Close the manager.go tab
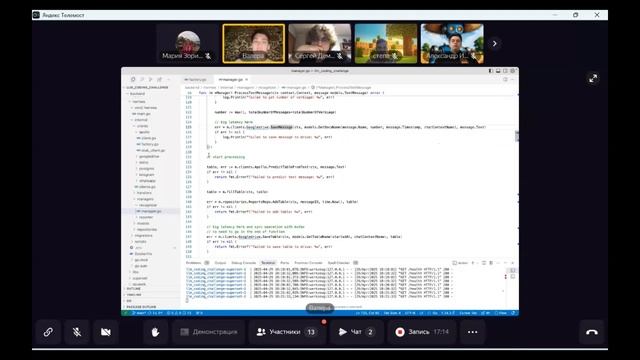 click(x=247, y=80)
